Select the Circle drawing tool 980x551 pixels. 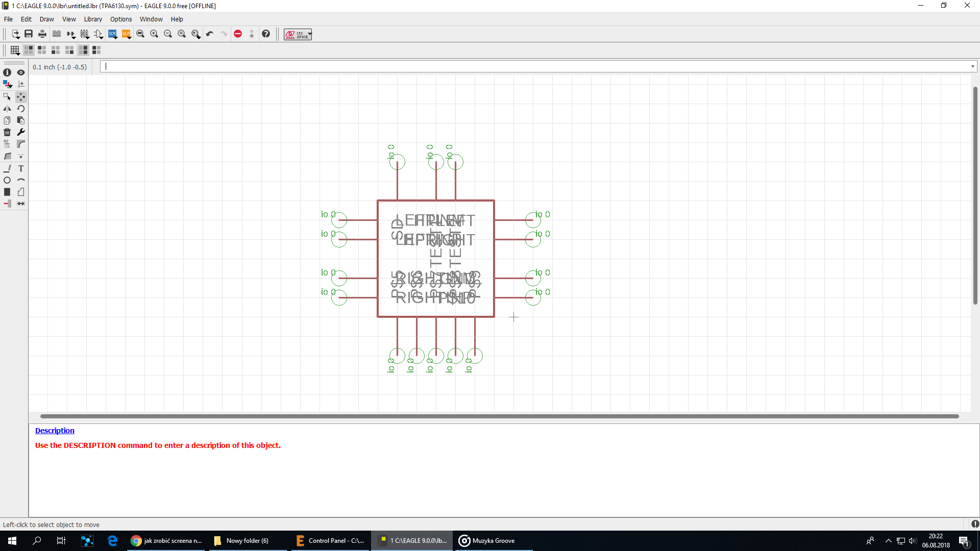coord(7,180)
